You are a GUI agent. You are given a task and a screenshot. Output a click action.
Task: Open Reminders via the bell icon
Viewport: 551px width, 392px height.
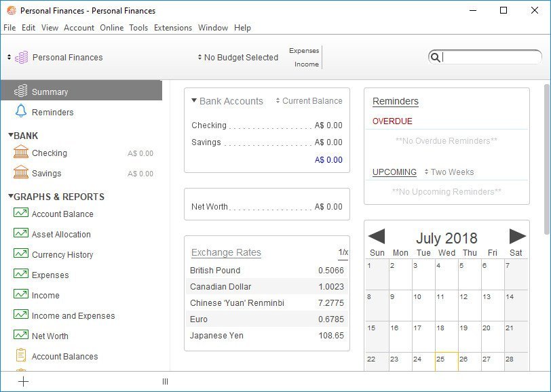(20, 112)
